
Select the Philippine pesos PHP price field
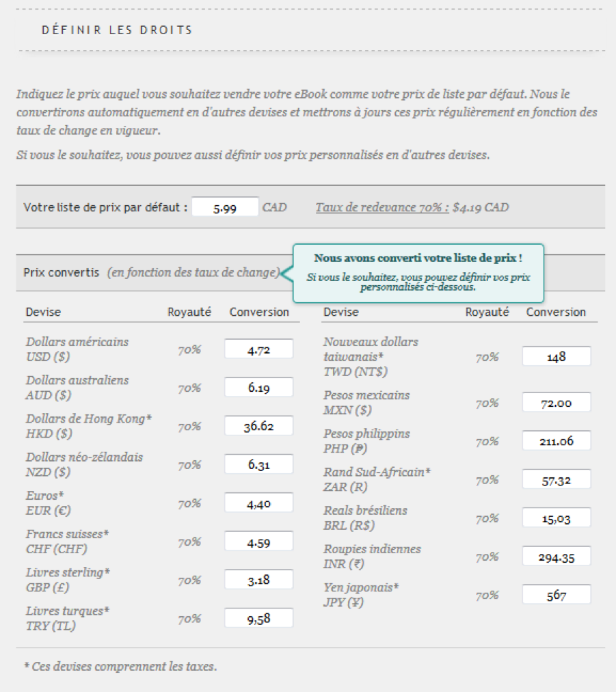[557, 441]
